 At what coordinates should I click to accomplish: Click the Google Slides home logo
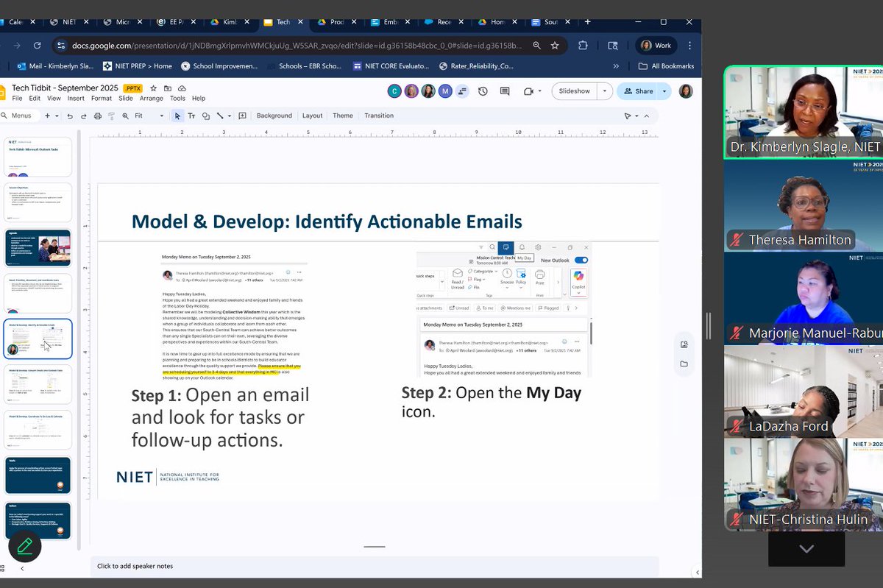[4, 91]
